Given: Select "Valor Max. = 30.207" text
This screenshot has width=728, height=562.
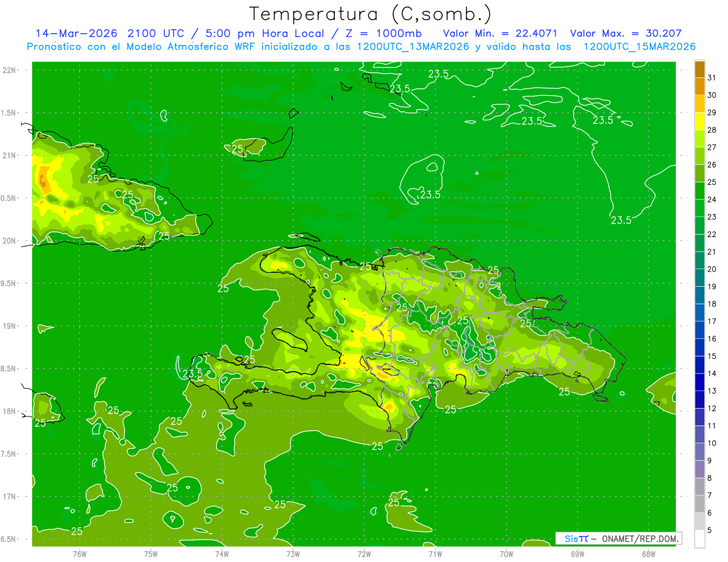Looking at the screenshot, I should pos(626,33).
